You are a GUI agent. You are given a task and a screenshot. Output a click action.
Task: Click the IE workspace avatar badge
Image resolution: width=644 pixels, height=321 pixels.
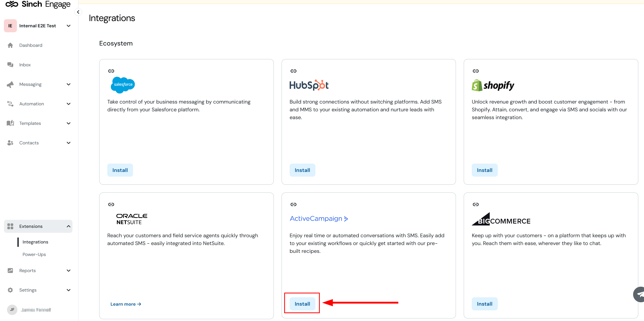[x=10, y=26]
